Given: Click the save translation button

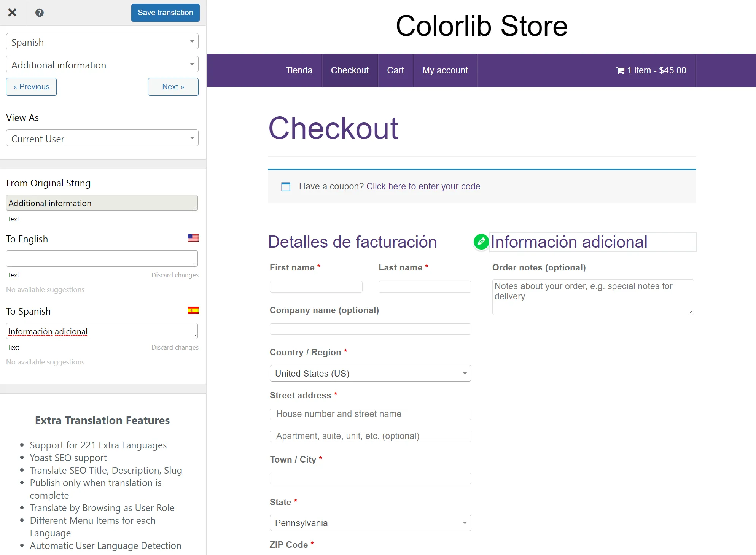Looking at the screenshot, I should (x=165, y=12).
